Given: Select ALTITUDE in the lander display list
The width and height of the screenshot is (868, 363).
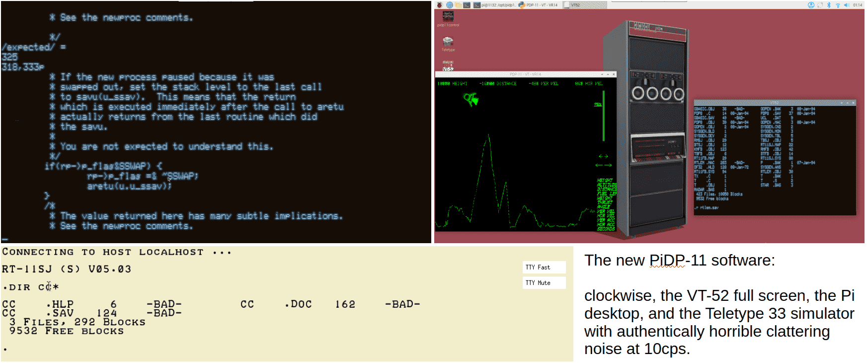Looking at the screenshot, I should click(x=606, y=185).
